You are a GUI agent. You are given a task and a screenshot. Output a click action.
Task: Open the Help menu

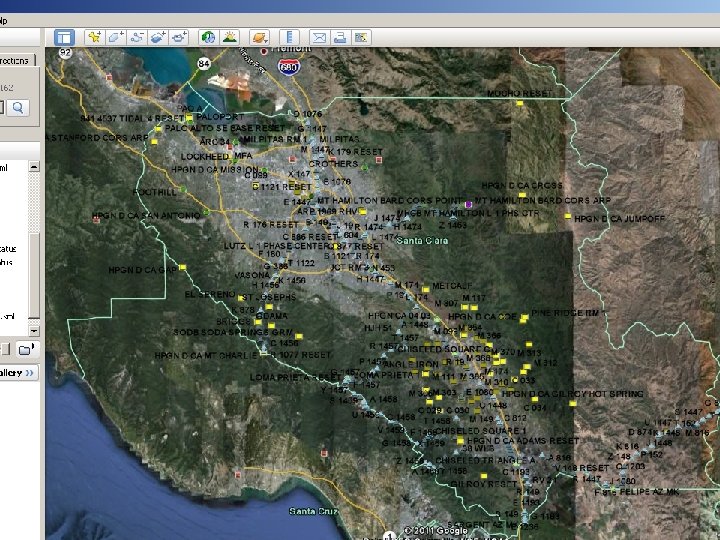coord(4,21)
